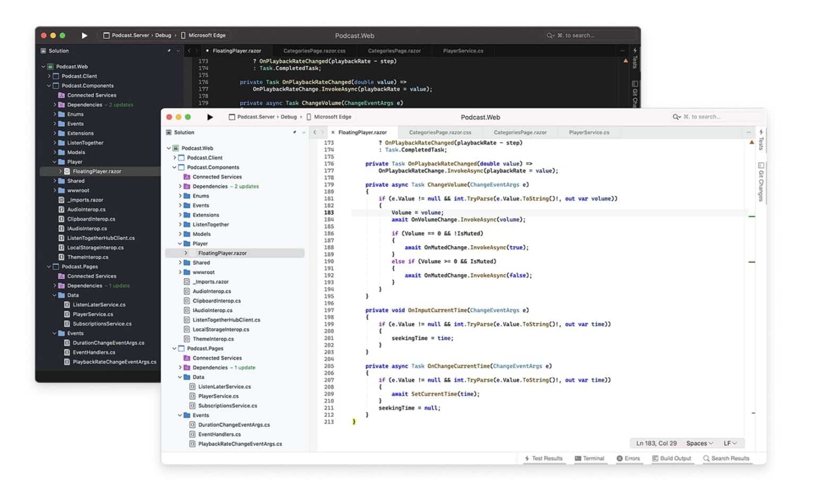
Task: Open Podcast.Server project selector in front window
Action: [x=252, y=117]
